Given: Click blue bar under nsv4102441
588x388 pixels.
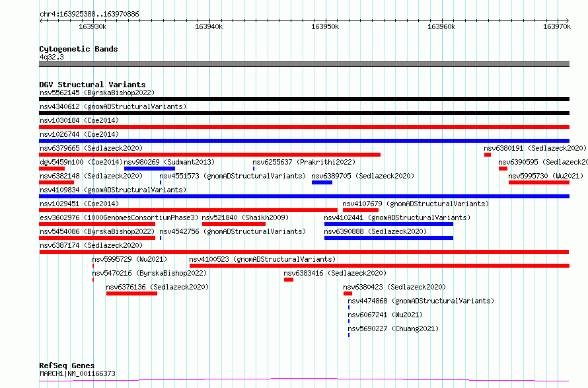Looking at the screenshot, I should tap(388, 224).
